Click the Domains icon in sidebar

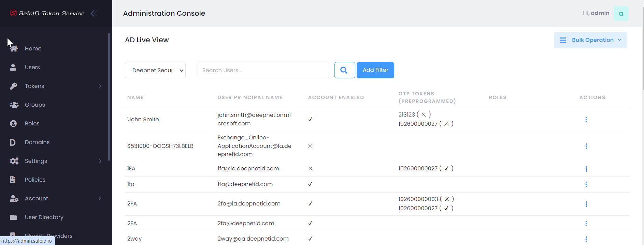tap(13, 142)
